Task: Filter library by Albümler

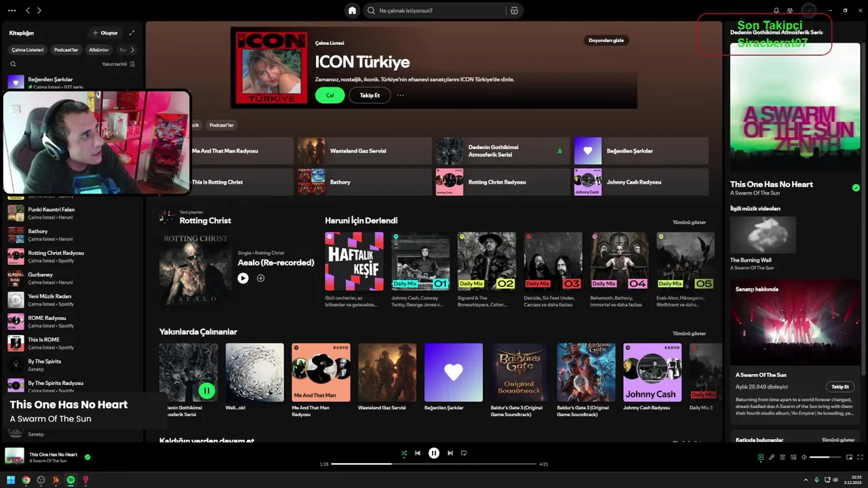Action: coord(99,49)
